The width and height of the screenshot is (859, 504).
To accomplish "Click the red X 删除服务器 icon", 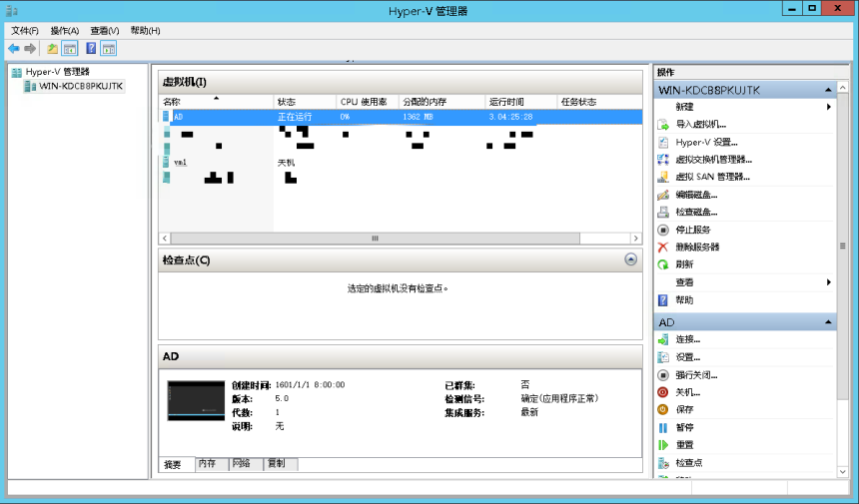I will 663,247.
